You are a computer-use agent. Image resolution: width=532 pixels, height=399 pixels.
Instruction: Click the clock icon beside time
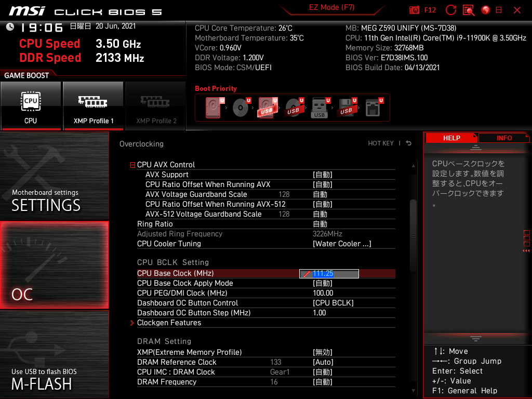point(10,26)
